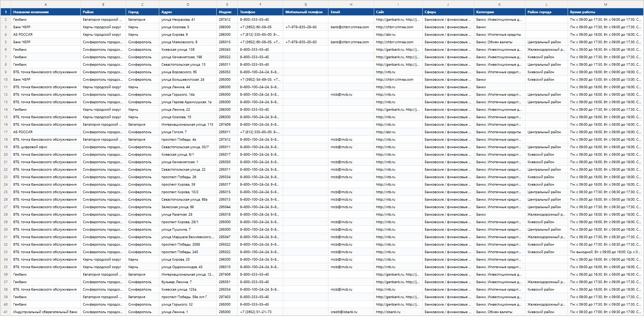Click the address 'улица Большевистская, 24'
This screenshot has height=322, width=644.
(188, 80)
